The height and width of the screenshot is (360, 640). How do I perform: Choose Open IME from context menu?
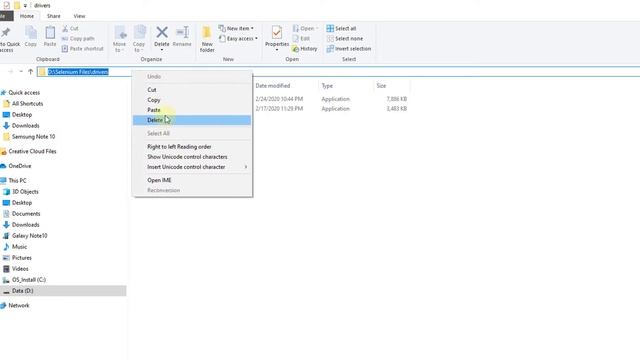click(x=192, y=180)
